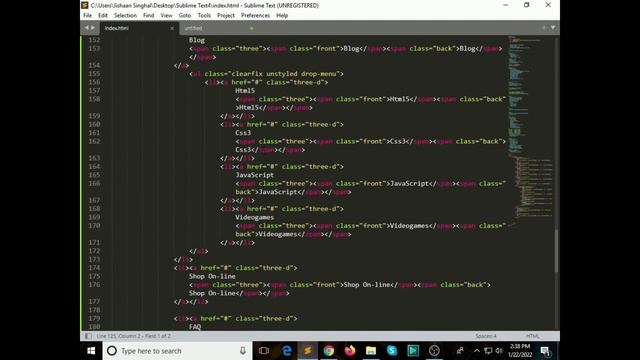Open the Goto menu
The height and width of the screenshot is (360, 640).
184,16
